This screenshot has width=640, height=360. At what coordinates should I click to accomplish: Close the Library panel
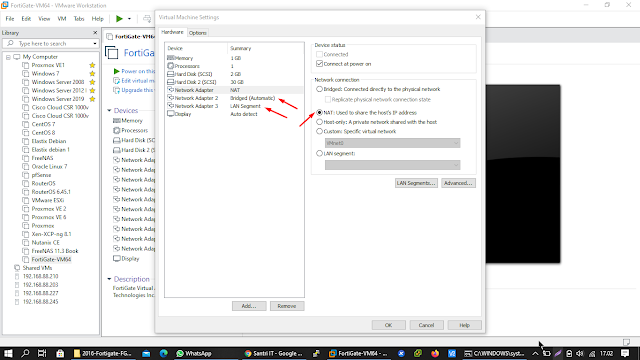pyautogui.click(x=95, y=33)
